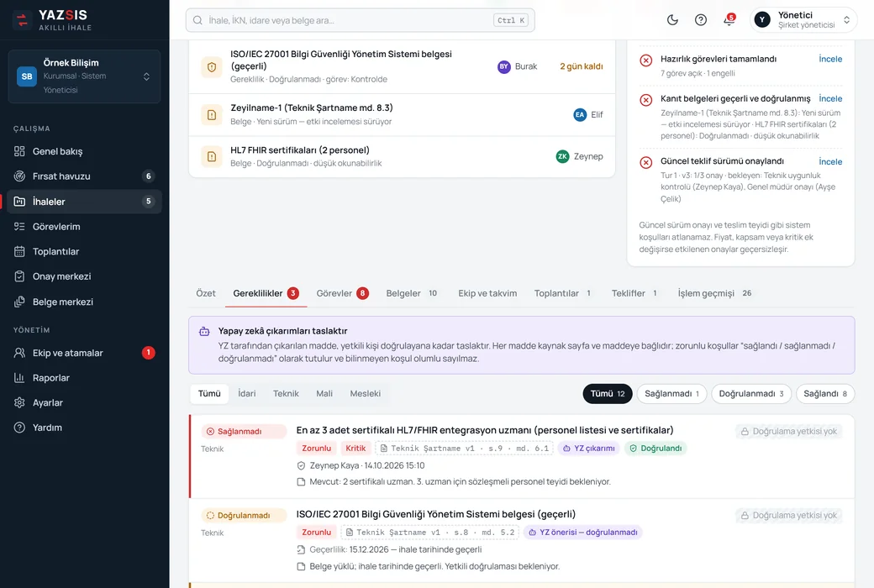The height and width of the screenshot is (588, 874).
Task: Open the İşlem geçmişi tab
Action: [714, 293]
